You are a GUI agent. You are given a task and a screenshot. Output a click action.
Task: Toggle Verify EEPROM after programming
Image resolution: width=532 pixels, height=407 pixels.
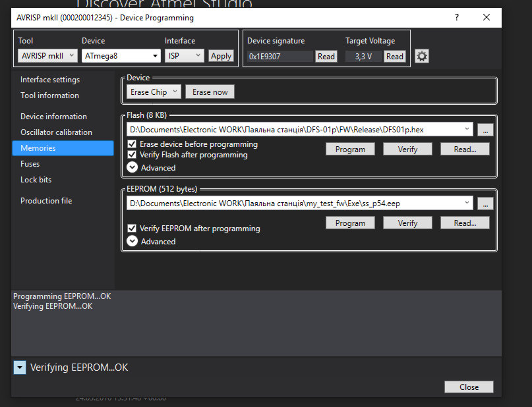point(132,229)
